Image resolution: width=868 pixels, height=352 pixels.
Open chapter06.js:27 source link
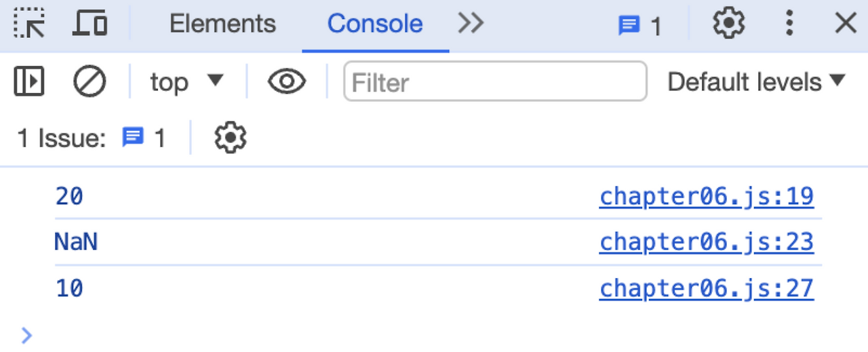pyautogui.click(x=707, y=288)
